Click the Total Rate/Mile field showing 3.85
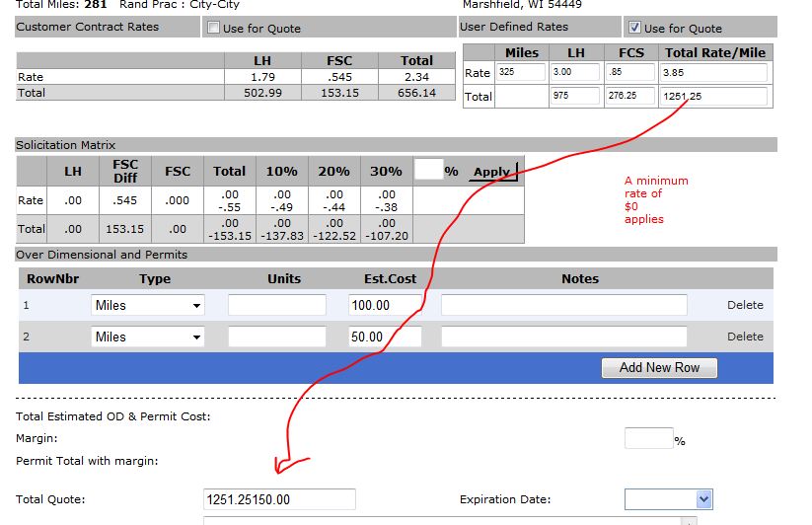 715,72
